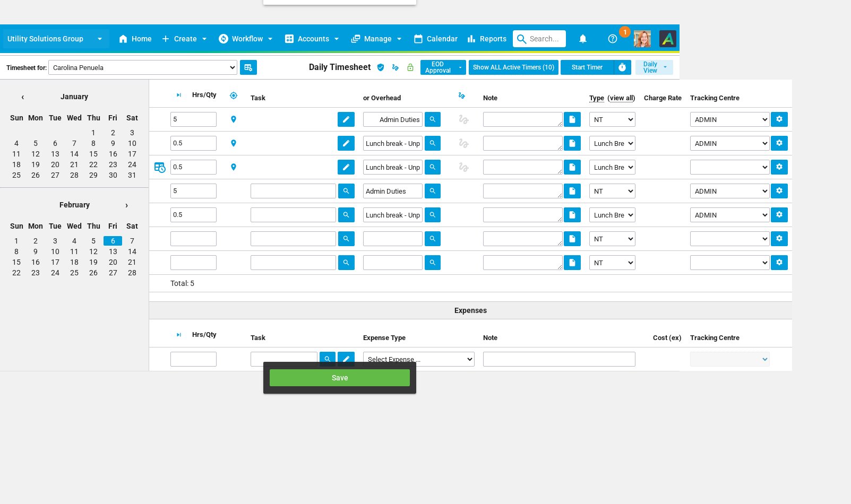The image size is (851, 504).
Task: Open the Select Expense type dropdown
Action: click(418, 359)
